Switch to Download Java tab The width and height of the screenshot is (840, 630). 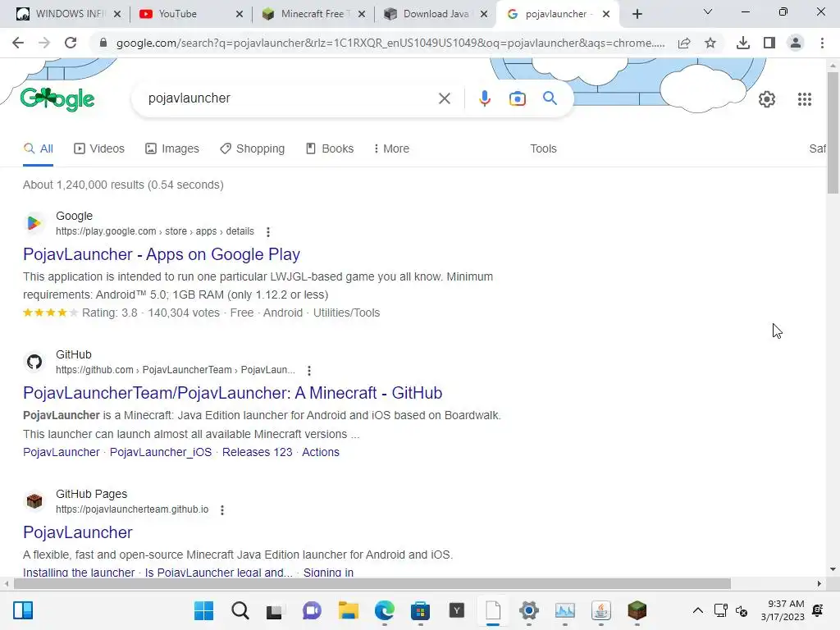point(435,14)
